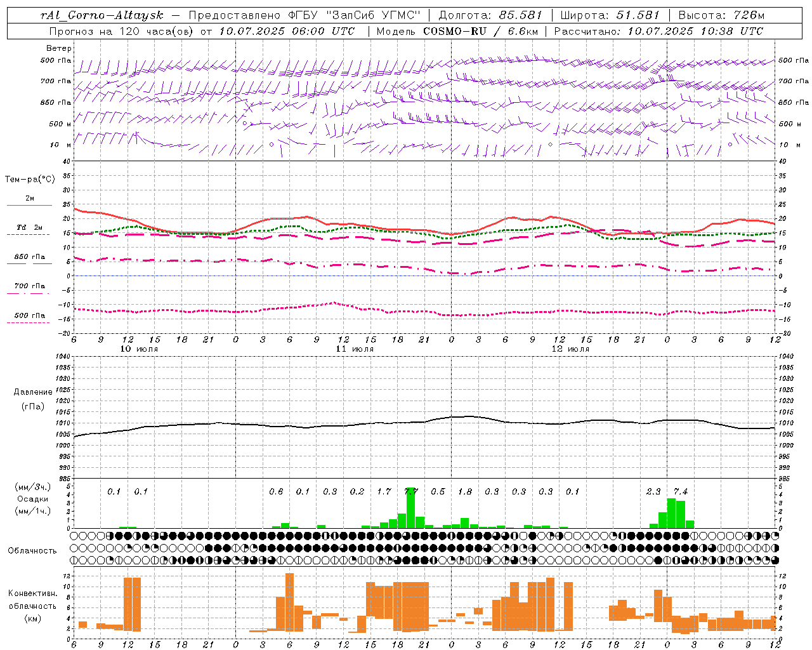Click the 1.7 precipitation value
This screenshot has height=650, width=812.
[384, 491]
